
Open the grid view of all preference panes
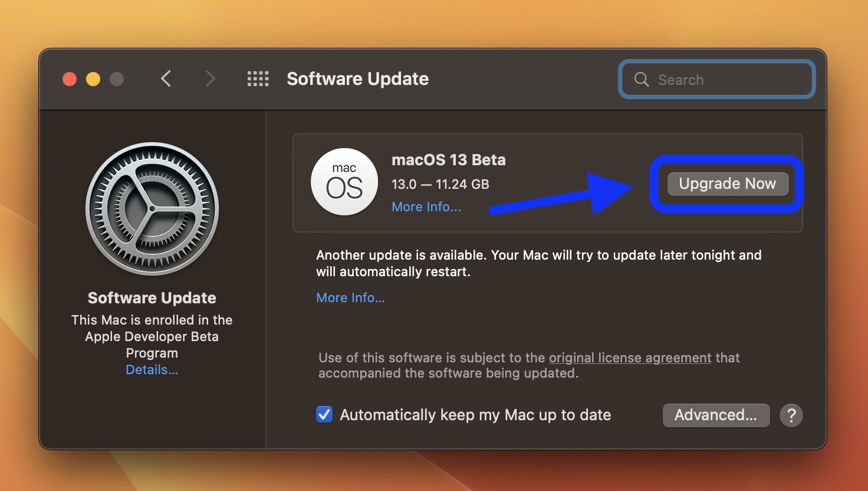pos(257,78)
